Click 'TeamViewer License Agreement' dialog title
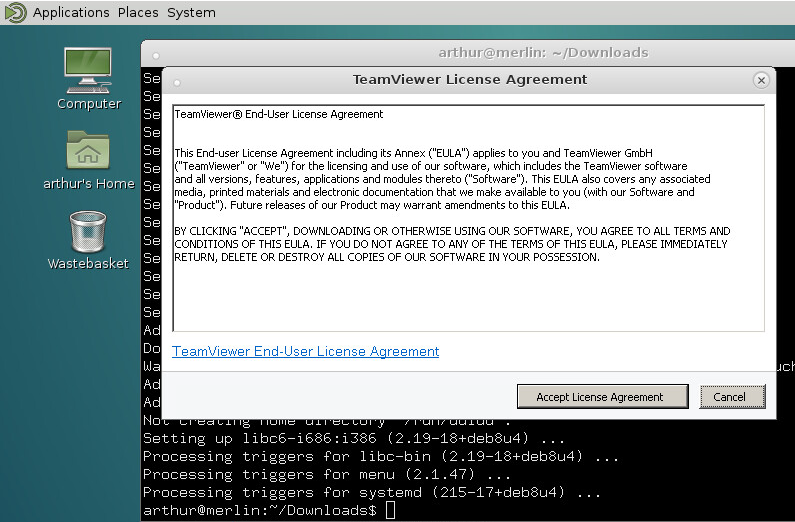The image size is (795, 522). click(x=470, y=80)
